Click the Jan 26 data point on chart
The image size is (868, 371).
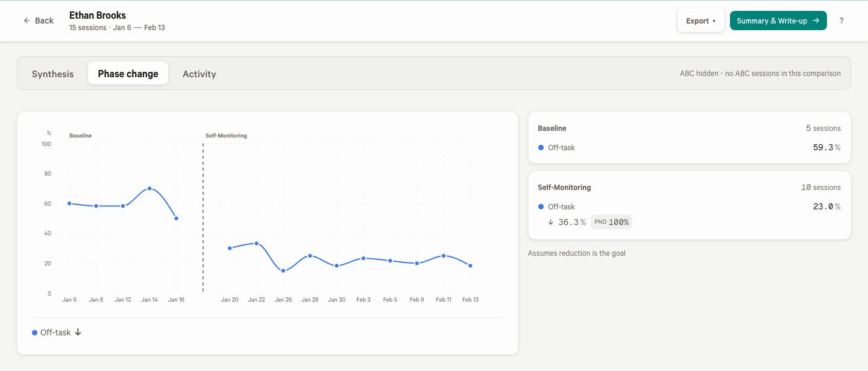coord(283,271)
